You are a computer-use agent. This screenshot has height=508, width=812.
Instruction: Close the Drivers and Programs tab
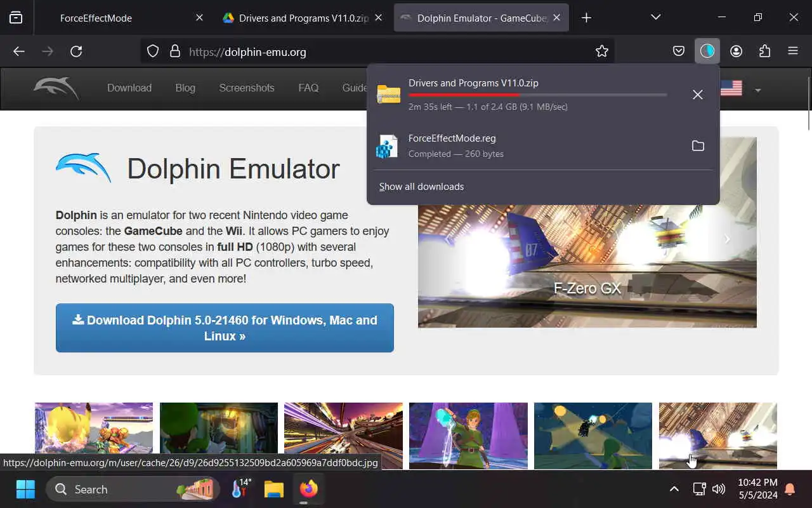coord(378,18)
